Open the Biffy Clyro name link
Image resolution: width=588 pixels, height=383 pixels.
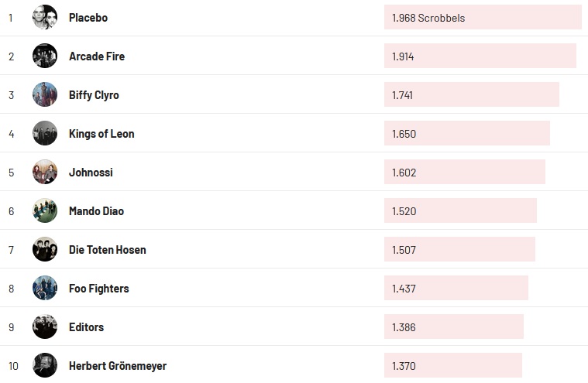tap(94, 94)
